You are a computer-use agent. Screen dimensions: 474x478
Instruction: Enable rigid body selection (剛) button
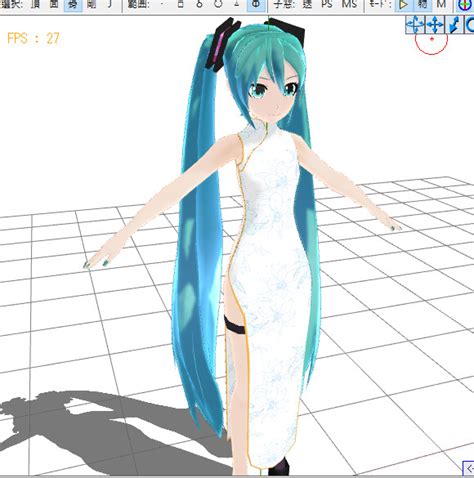pos(91,5)
